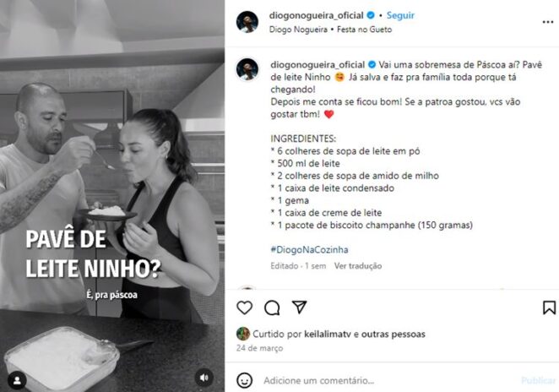
Task: Click the #DiogoNaCozinha hashtag
Action: click(309, 250)
